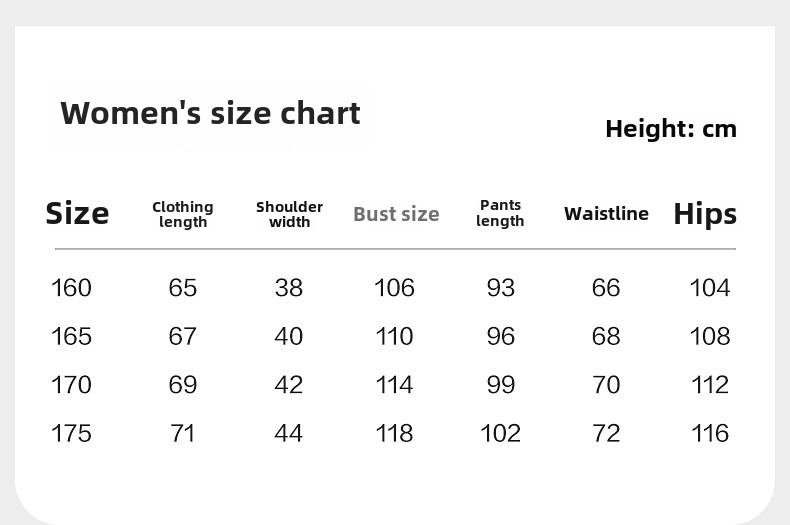This screenshot has width=790, height=525.
Task: Click size 160 in the Size column
Action: [71, 288]
